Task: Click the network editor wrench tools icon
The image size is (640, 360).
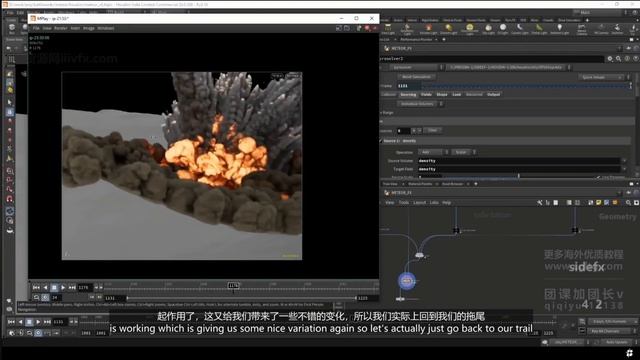Action: [x=540, y=202]
